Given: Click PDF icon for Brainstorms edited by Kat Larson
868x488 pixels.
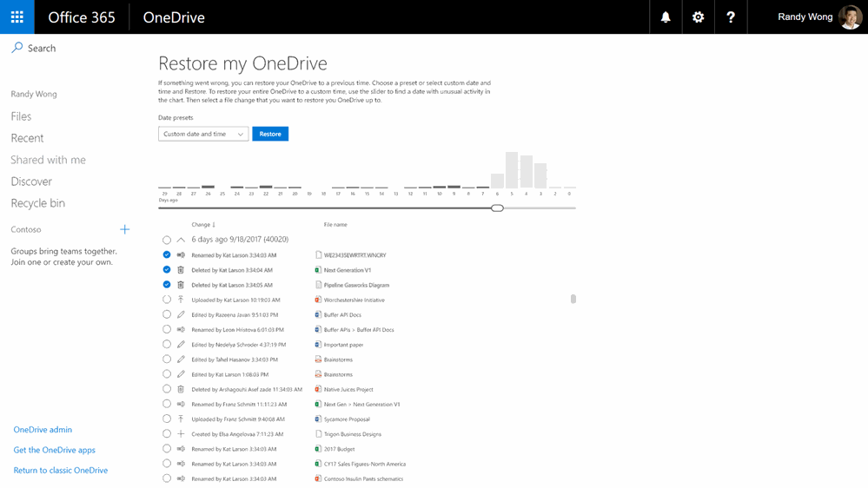Looking at the screenshot, I should (318, 374).
